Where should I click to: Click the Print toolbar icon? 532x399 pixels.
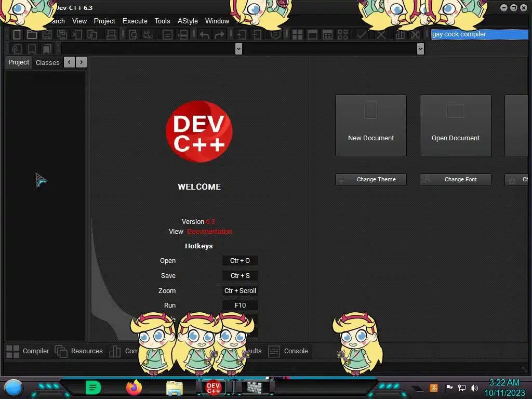(x=111, y=35)
